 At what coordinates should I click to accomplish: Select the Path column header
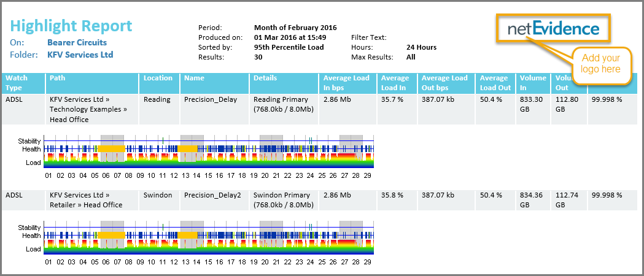coord(92,83)
